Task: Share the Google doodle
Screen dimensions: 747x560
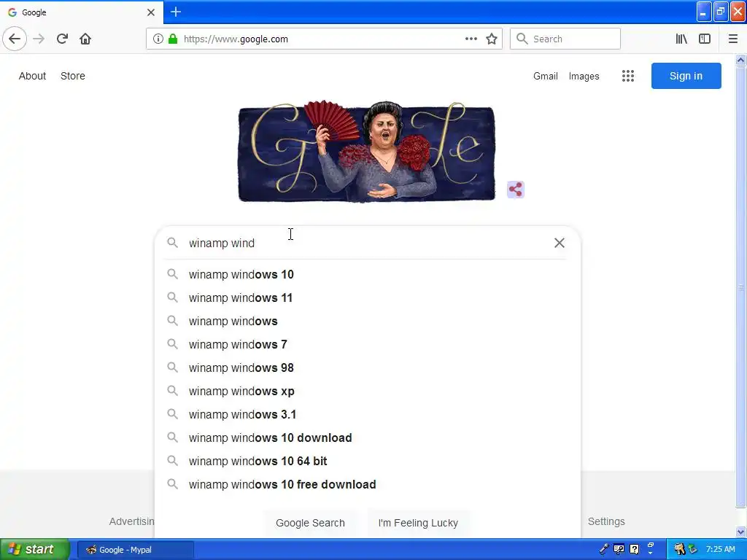Action: [515, 190]
